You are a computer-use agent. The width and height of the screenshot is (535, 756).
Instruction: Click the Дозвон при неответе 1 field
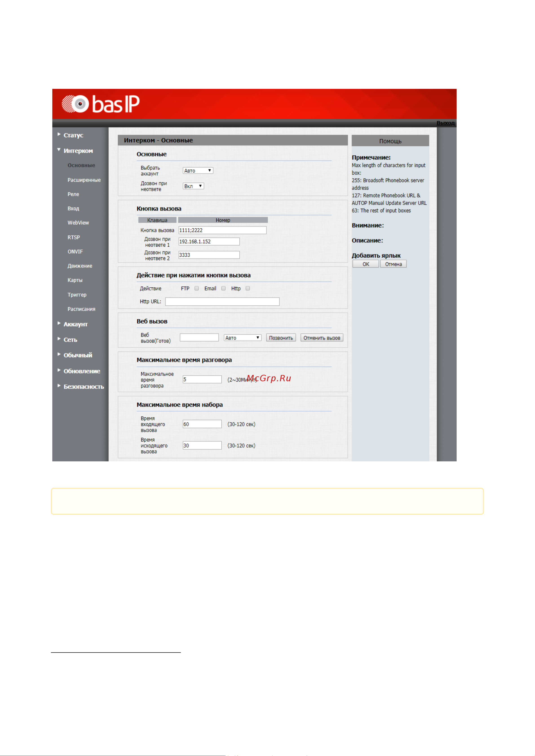209,241
